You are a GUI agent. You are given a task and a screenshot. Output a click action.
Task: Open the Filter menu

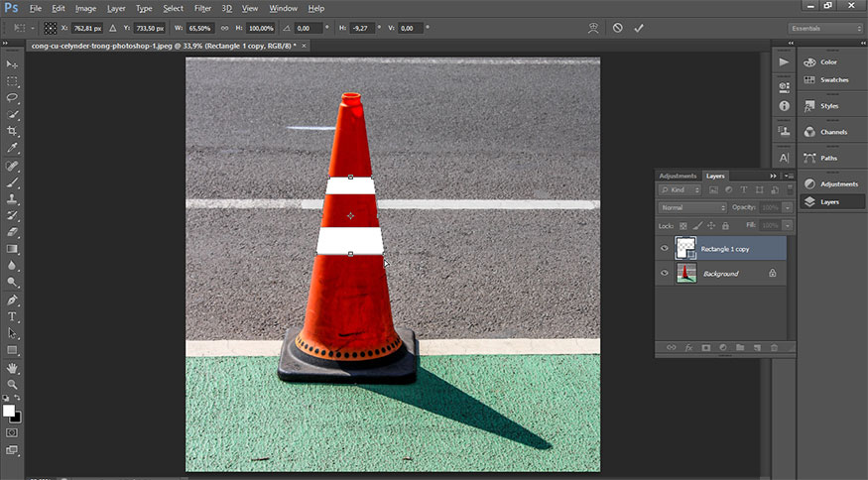(x=202, y=8)
